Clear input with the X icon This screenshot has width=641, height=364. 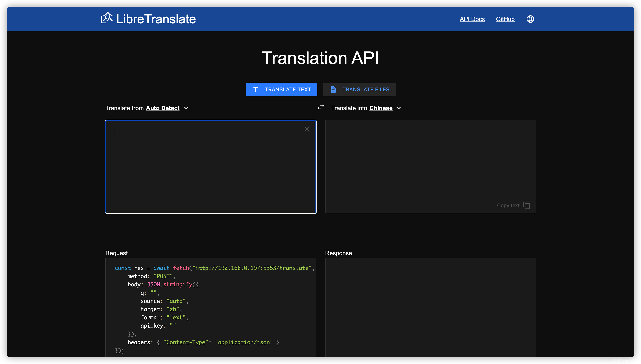(x=307, y=129)
